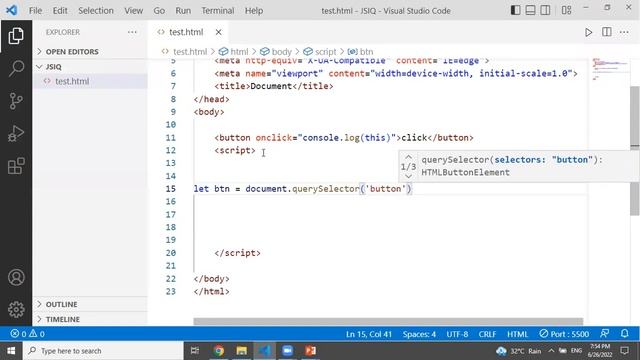Click the Run play icon in editor toolbar
Viewport: 640px width, 360px height.
coord(588,32)
